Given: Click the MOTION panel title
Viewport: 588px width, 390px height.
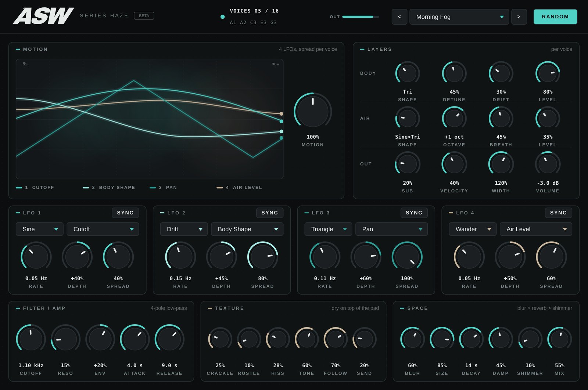Looking at the screenshot, I should click(x=35, y=49).
